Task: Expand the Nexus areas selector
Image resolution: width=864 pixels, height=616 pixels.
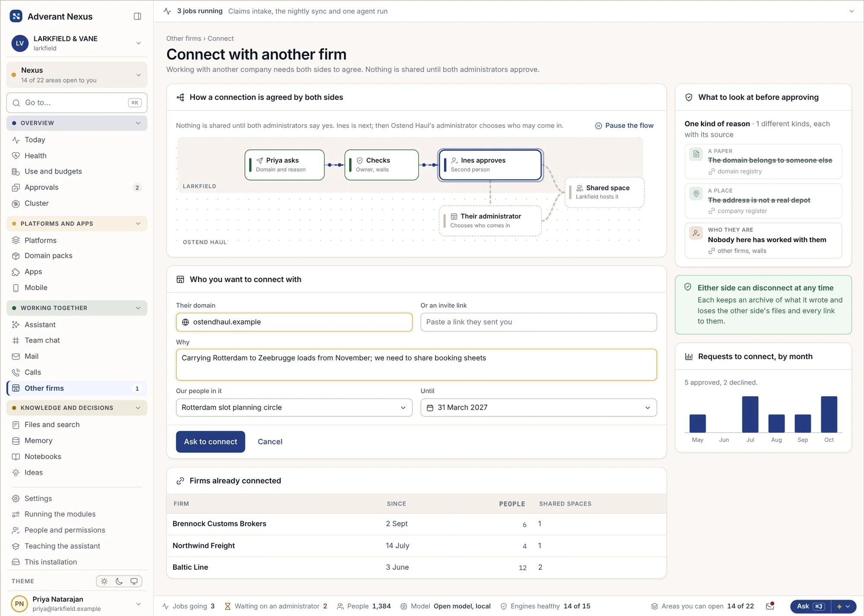Action: tap(77, 75)
